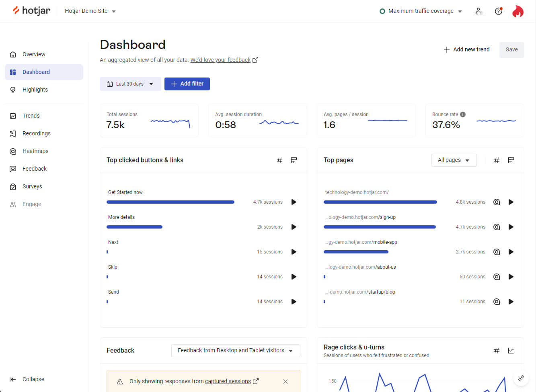Open Engage in the sidebar
The width and height of the screenshot is (536, 392).
44,204
